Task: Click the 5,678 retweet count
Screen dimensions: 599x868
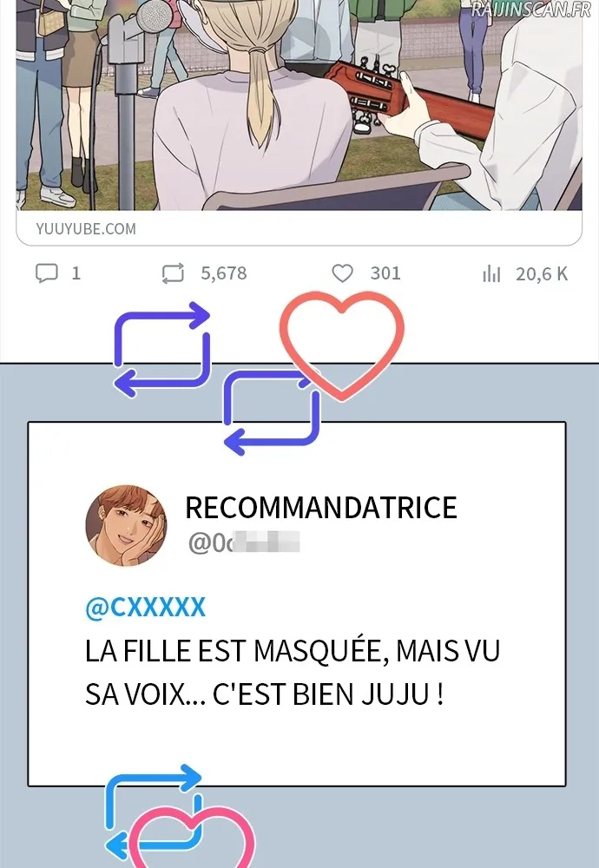Action: (x=224, y=273)
